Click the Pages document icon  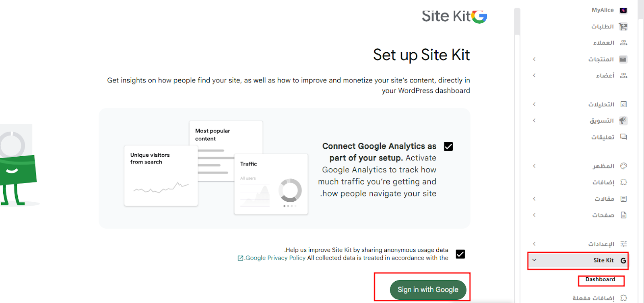pyautogui.click(x=623, y=215)
